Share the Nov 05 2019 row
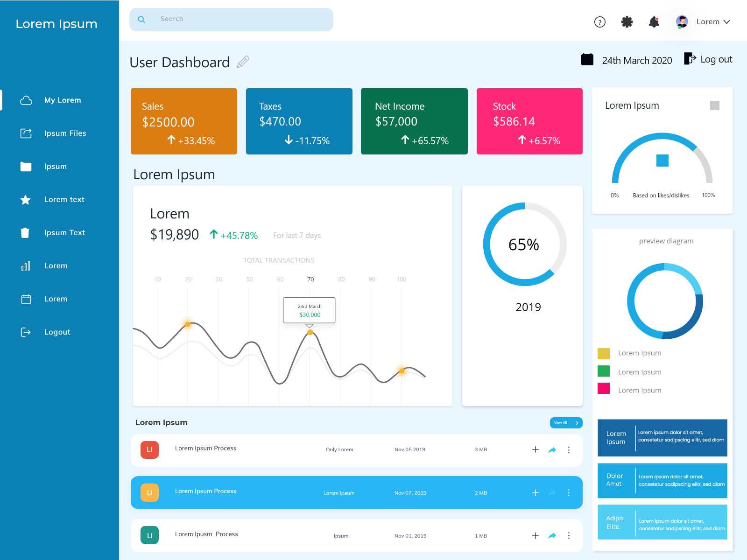 click(x=552, y=450)
